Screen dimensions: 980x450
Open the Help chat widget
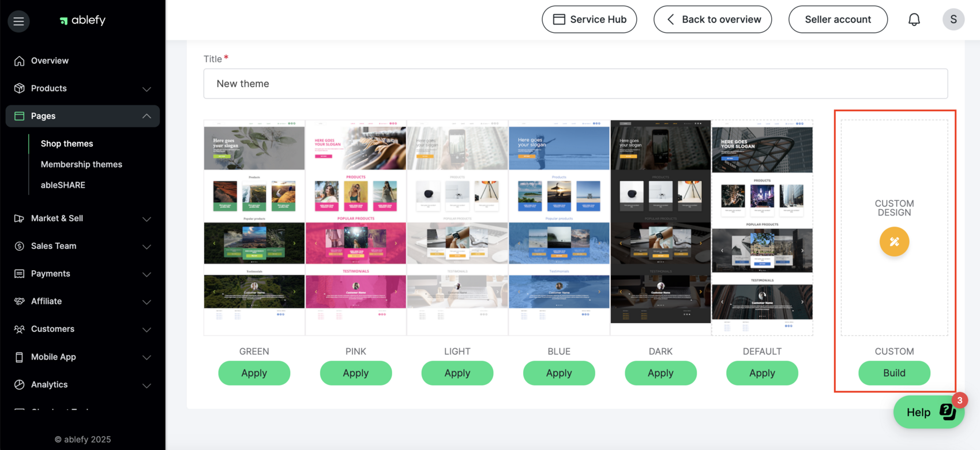[x=929, y=412]
